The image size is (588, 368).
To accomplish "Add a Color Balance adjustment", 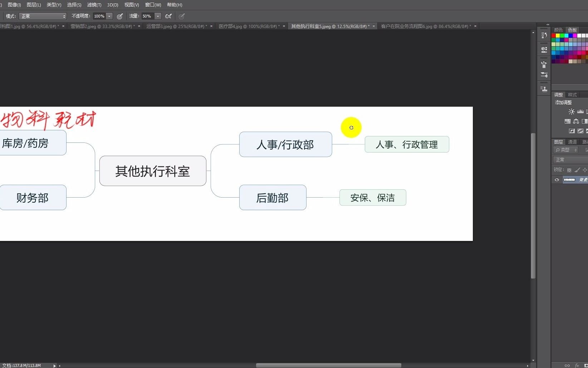I will click(576, 121).
